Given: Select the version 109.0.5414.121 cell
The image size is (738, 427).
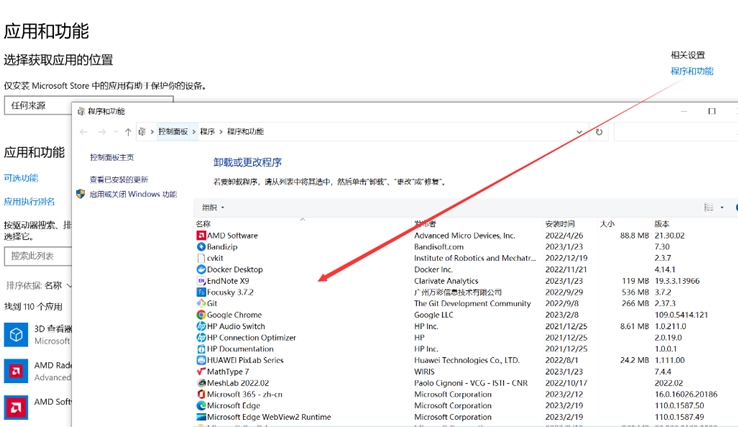Looking at the screenshot, I should click(x=681, y=314).
